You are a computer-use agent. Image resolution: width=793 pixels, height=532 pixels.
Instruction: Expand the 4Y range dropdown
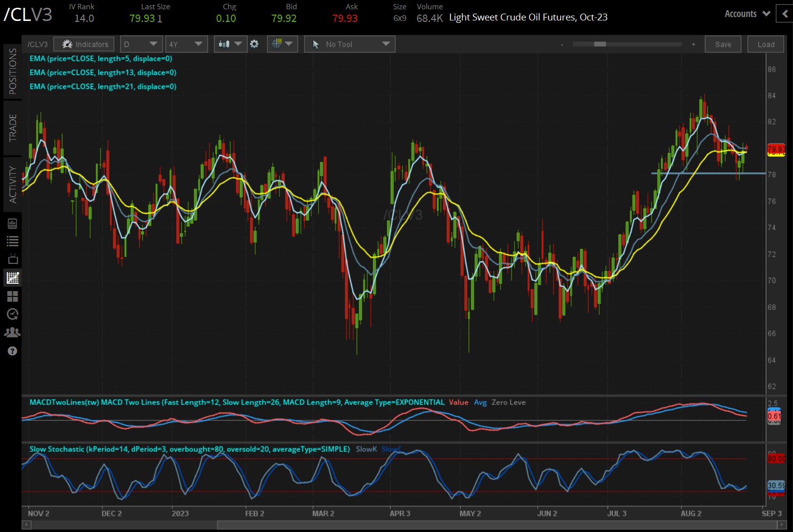(x=187, y=44)
